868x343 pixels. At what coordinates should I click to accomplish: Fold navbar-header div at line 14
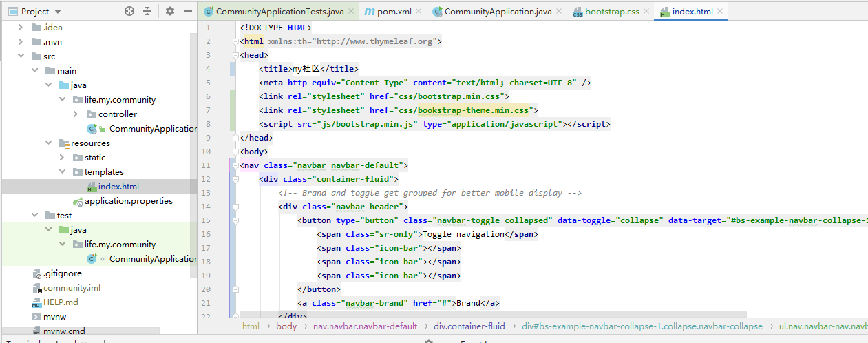click(235, 207)
